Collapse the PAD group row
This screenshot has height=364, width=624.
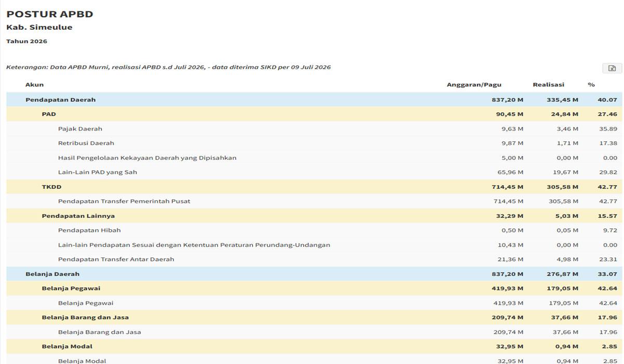[315, 114]
